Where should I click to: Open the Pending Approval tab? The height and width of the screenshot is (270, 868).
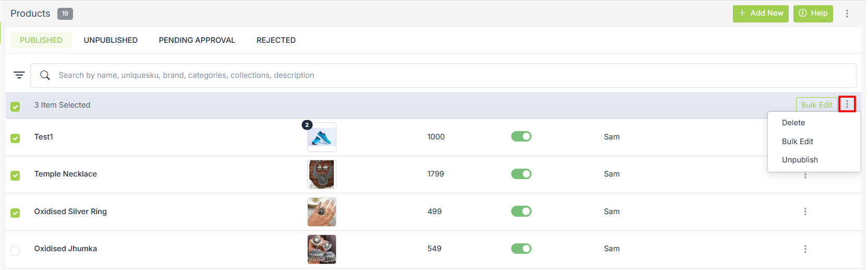tap(197, 40)
